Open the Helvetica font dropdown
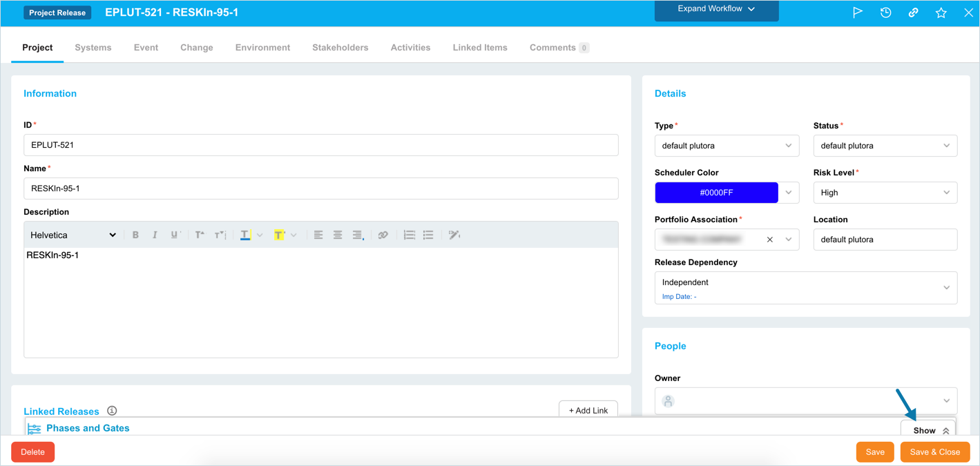Screen dimensions: 980x466 pyautogui.click(x=73, y=235)
